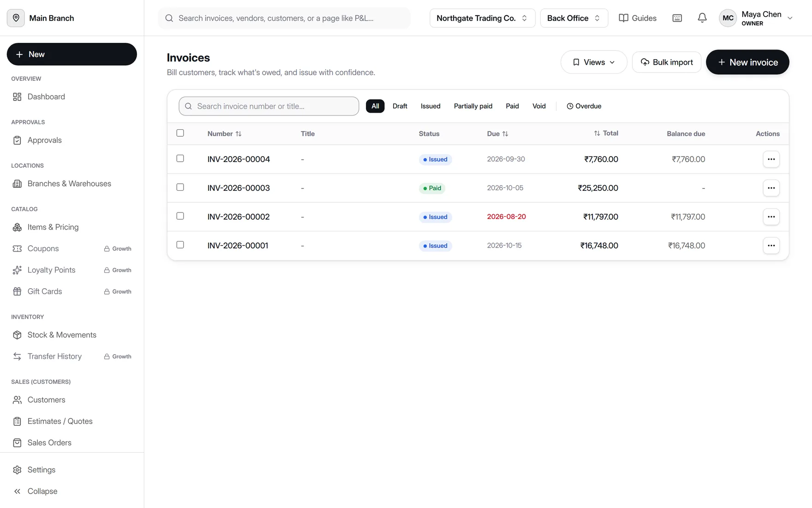Open Items & Pricing

click(72, 227)
